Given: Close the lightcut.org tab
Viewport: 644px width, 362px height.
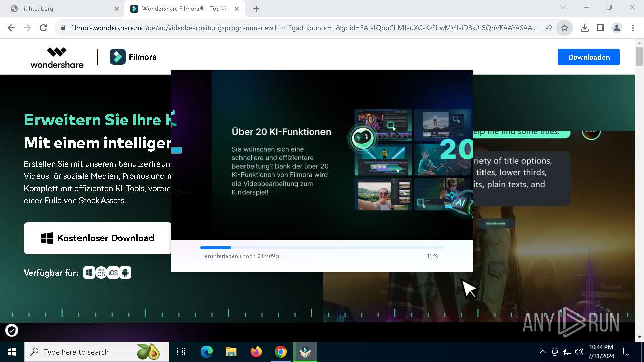Looking at the screenshot, I should point(117,9).
